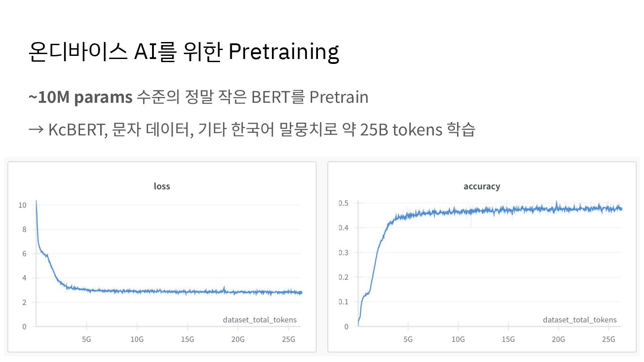Click the loss chart's dataset_total_tokens axis label
This screenshot has width=644, height=362.
click(x=259, y=320)
